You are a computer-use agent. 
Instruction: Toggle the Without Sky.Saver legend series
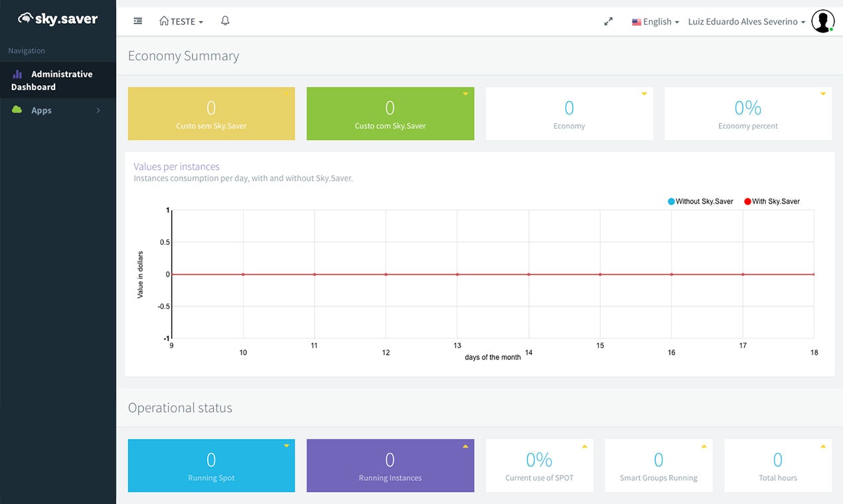(700, 202)
